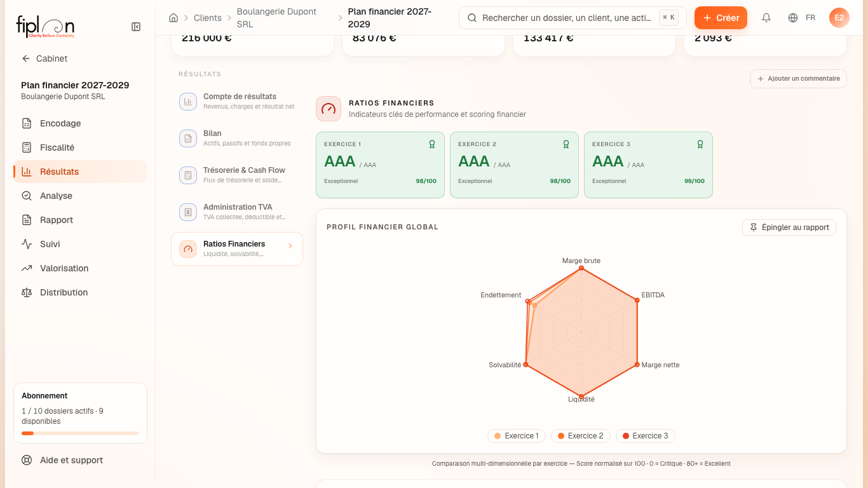The image size is (868, 488).
Task: Click the Exercice 1 award badge icon
Action: [432, 144]
